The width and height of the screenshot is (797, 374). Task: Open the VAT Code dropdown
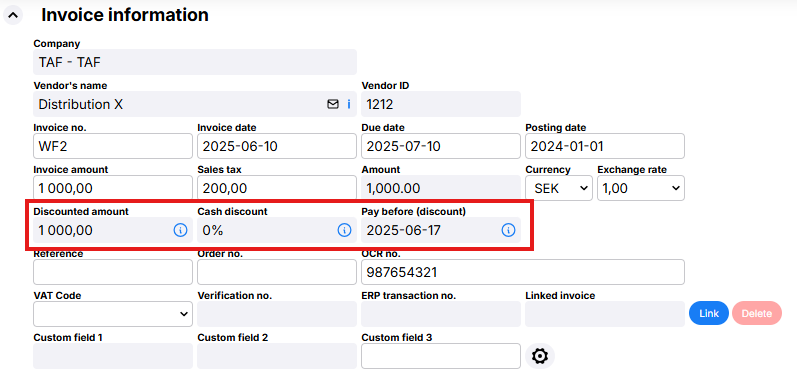[113, 314]
